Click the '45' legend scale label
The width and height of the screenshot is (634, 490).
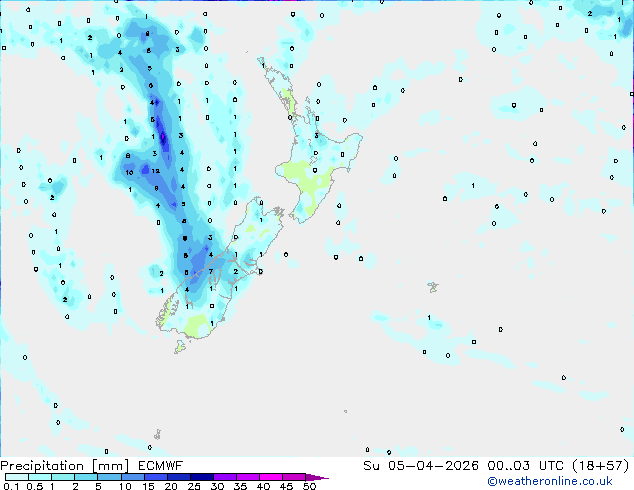coord(286,486)
